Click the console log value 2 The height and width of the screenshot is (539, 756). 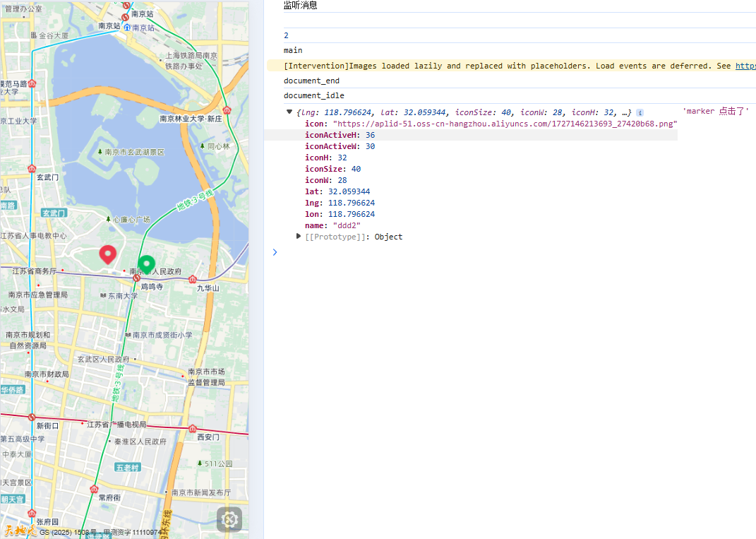pos(286,35)
